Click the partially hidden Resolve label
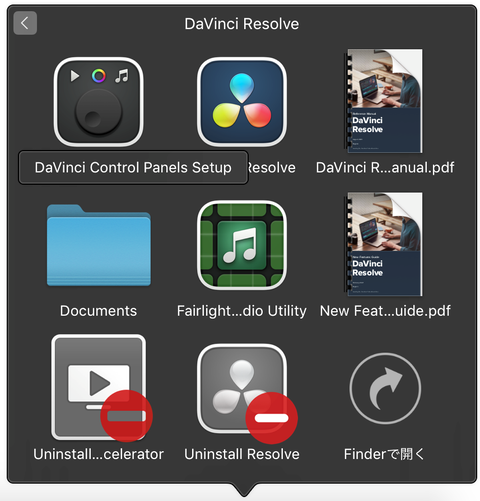480x501 pixels. point(272,167)
